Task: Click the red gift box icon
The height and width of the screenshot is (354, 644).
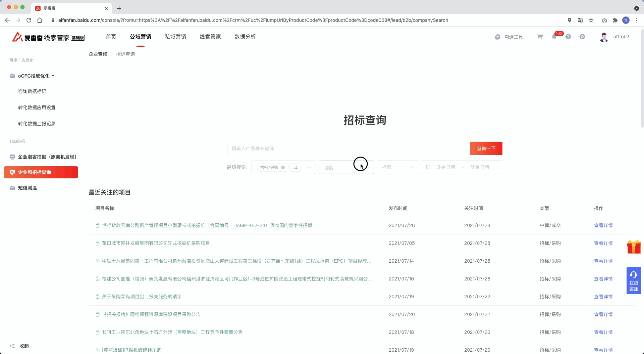Action: 634,247
